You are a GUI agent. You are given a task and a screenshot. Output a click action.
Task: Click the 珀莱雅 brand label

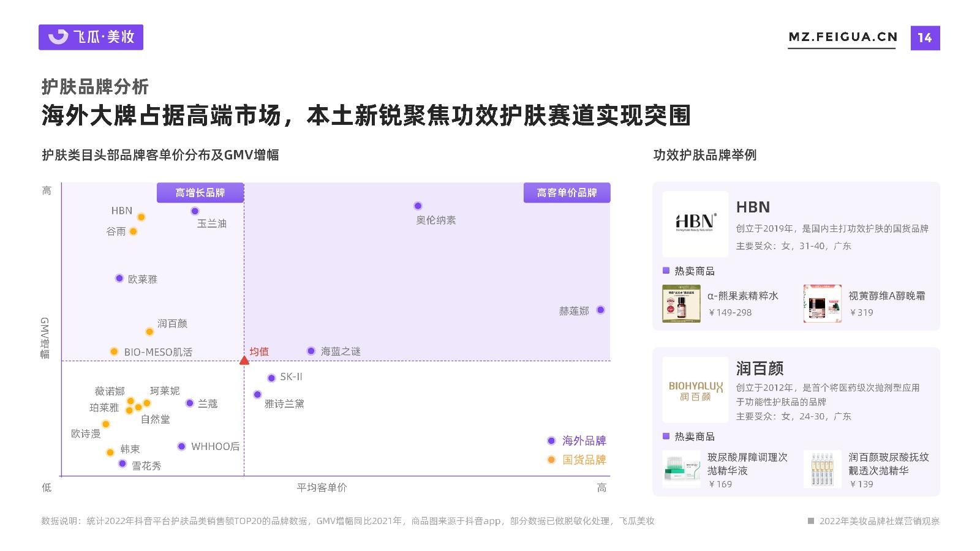(104, 408)
